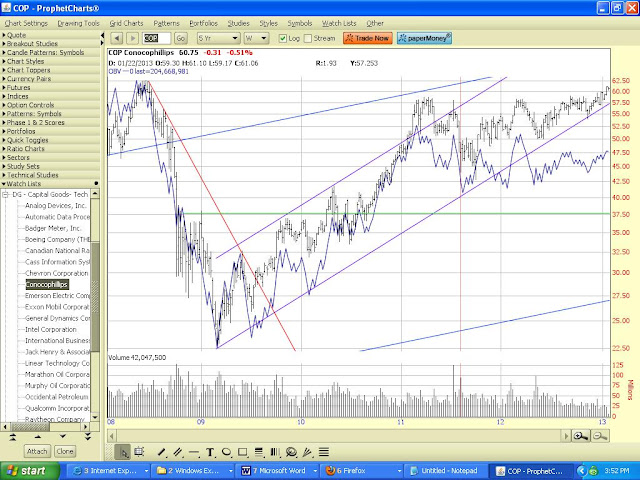The height and width of the screenshot is (480, 640).
Task: Select the horizontal Fibonacci retracement tool
Action: (x=259, y=452)
